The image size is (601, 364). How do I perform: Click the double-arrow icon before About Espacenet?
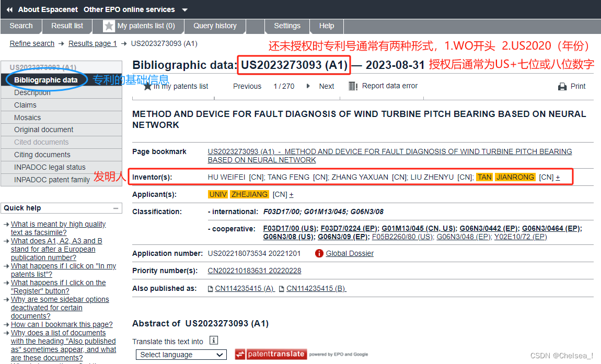point(9,9)
